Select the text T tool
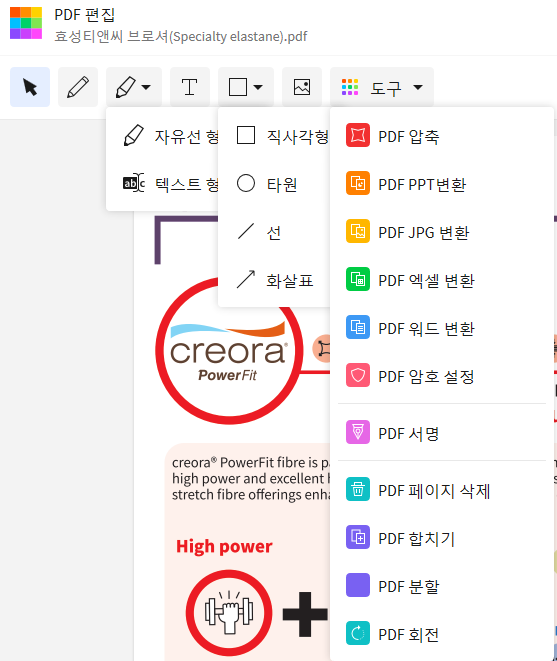557x661 pixels. tap(190, 87)
